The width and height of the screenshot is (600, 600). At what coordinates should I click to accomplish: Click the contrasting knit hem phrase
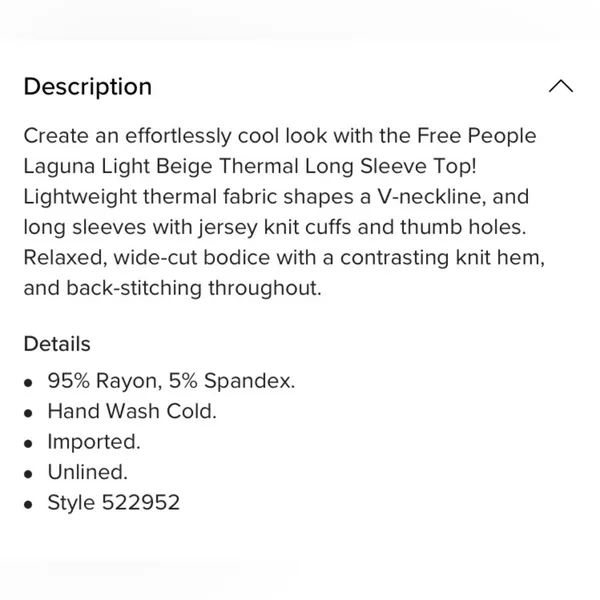tap(442, 258)
